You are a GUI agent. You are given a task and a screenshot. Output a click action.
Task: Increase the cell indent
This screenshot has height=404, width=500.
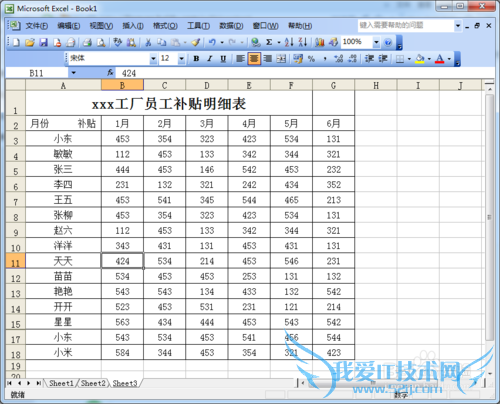coord(383,59)
